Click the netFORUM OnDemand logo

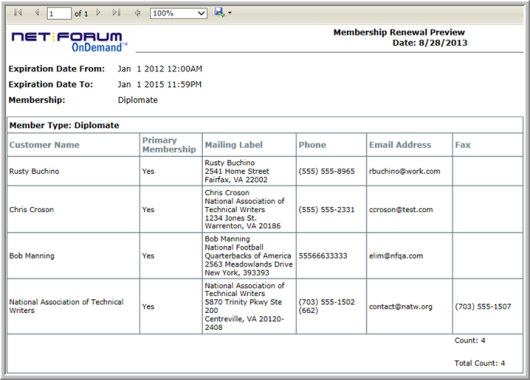68,42
